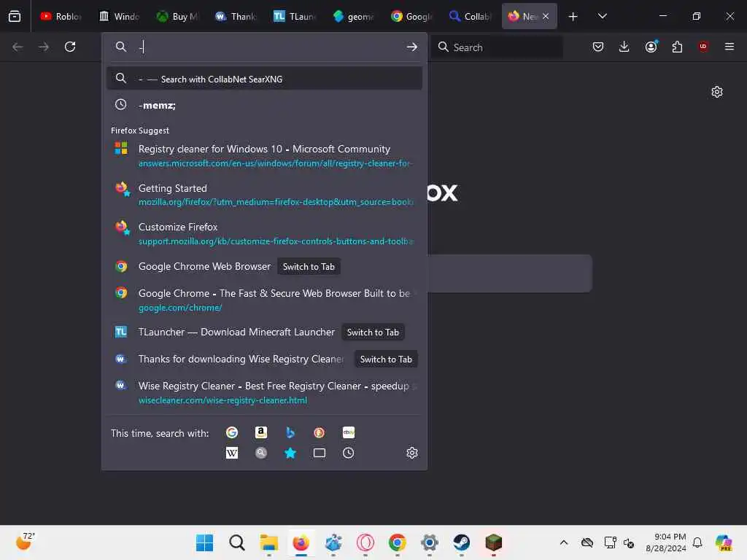The width and height of the screenshot is (747, 560).
Task: Show hidden system tray icons
Action: coord(564,542)
